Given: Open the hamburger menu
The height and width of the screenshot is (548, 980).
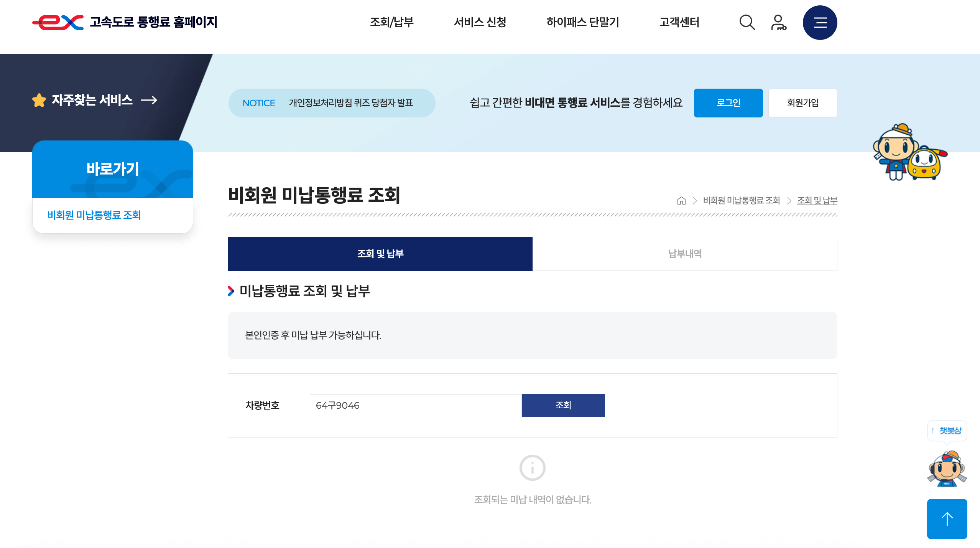Looking at the screenshot, I should (x=820, y=22).
